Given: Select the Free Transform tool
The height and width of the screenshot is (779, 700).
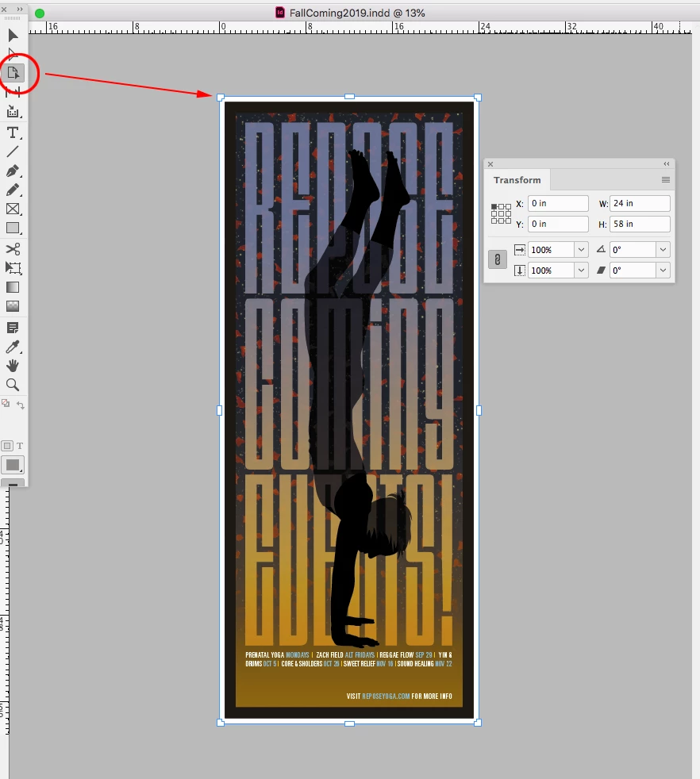Looking at the screenshot, I should 13,268.
